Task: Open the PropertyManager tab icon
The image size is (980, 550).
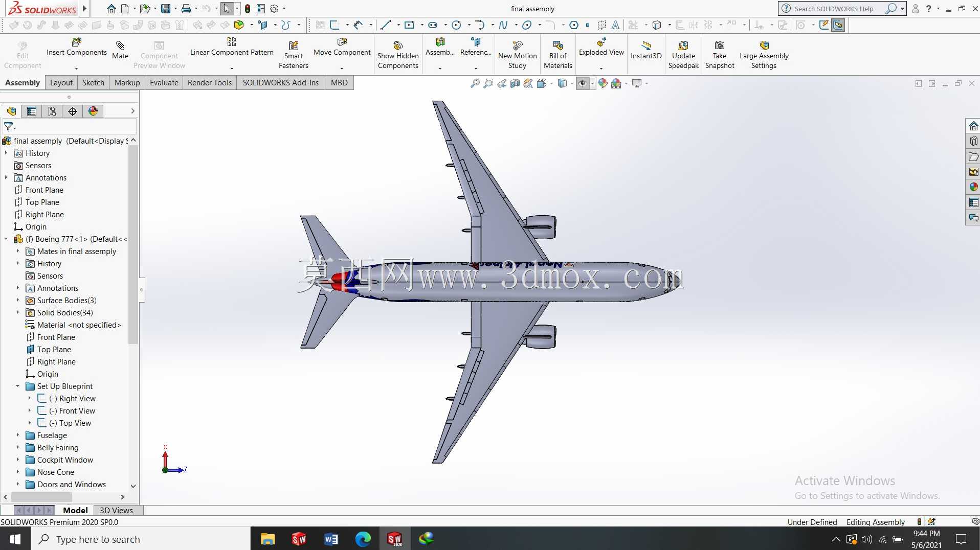Action: pos(32,111)
